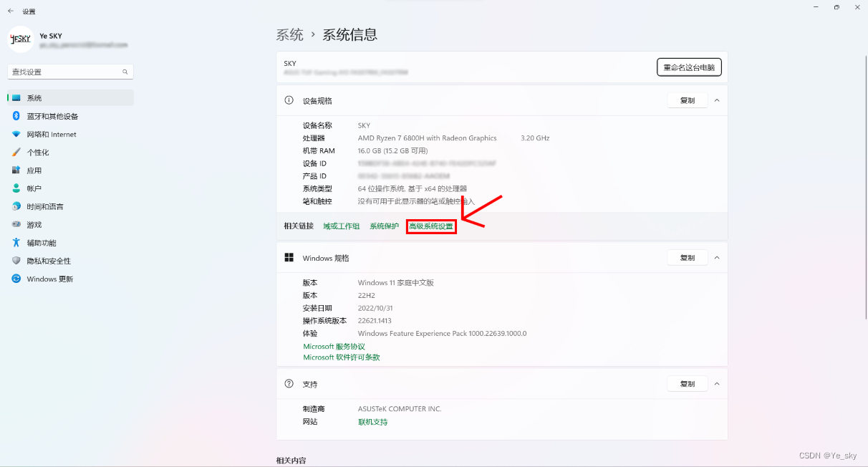Open the 系统保护 link
The image size is (868, 467).
[x=384, y=226]
